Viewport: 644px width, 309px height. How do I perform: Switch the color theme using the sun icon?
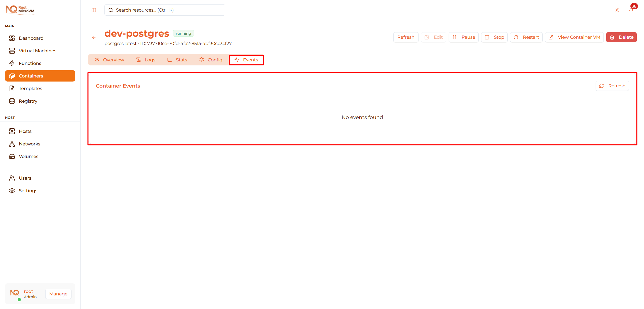click(617, 10)
